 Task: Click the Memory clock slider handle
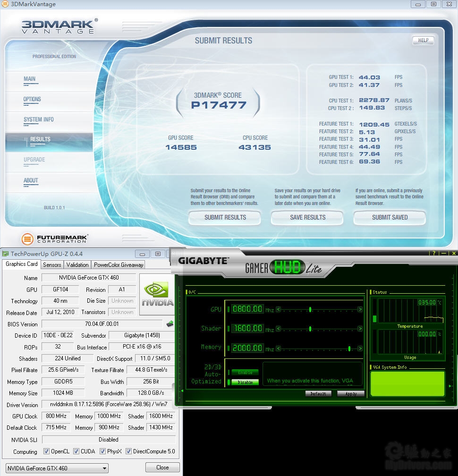[349, 348]
